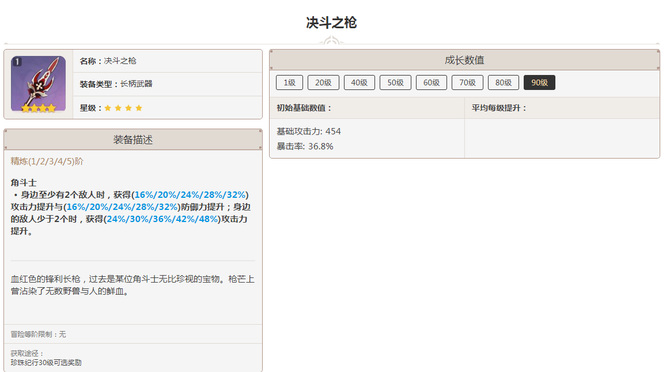Click the refinement rank 1 badge on icon
Viewport: 666px width, 372px height.
point(17,62)
